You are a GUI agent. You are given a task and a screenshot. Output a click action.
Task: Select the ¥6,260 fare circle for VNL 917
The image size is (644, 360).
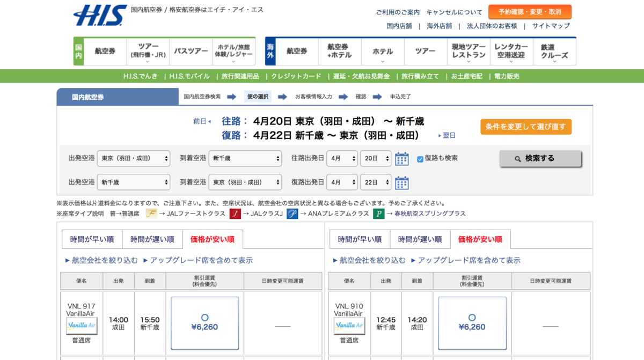tap(204, 318)
